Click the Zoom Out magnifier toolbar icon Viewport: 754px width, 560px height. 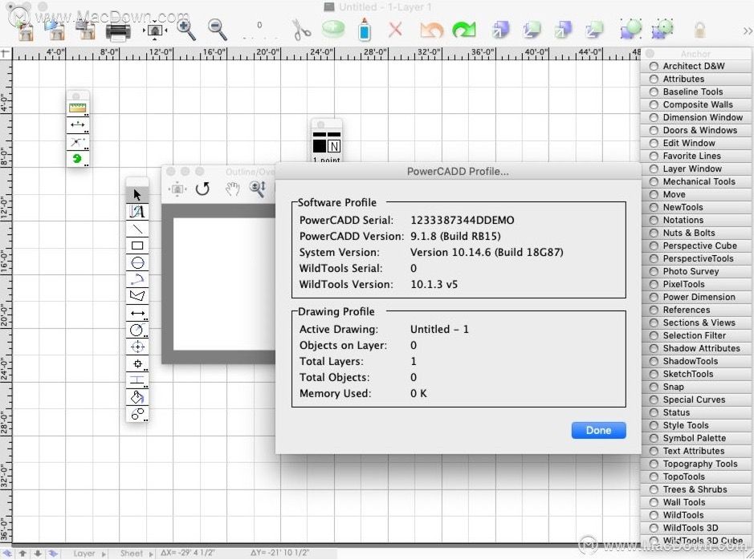[217, 30]
